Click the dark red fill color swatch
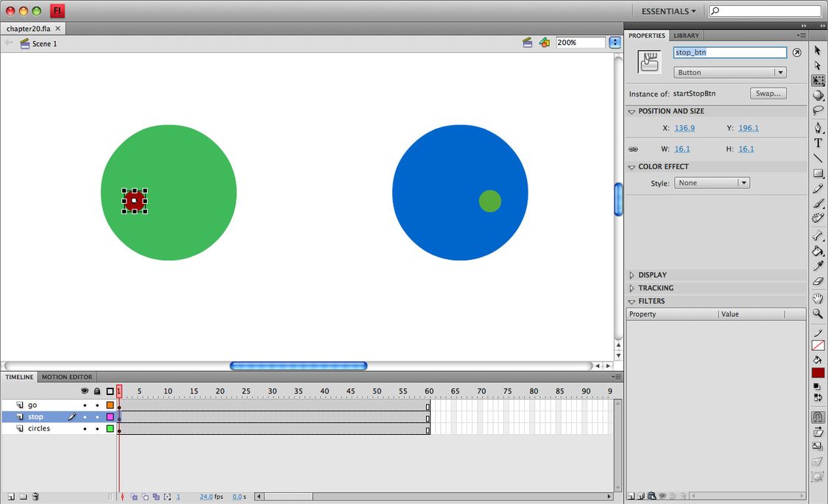This screenshot has height=504, width=828. click(x=818, y=373)
